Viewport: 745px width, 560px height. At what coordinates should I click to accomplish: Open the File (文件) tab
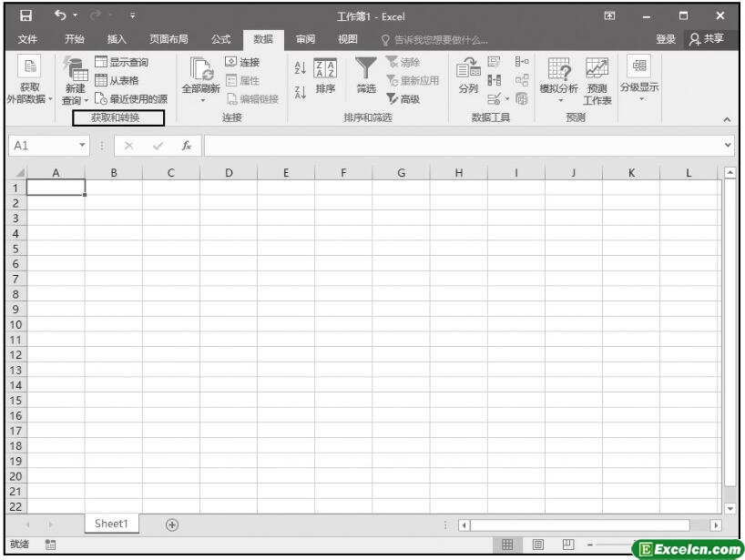27,39
